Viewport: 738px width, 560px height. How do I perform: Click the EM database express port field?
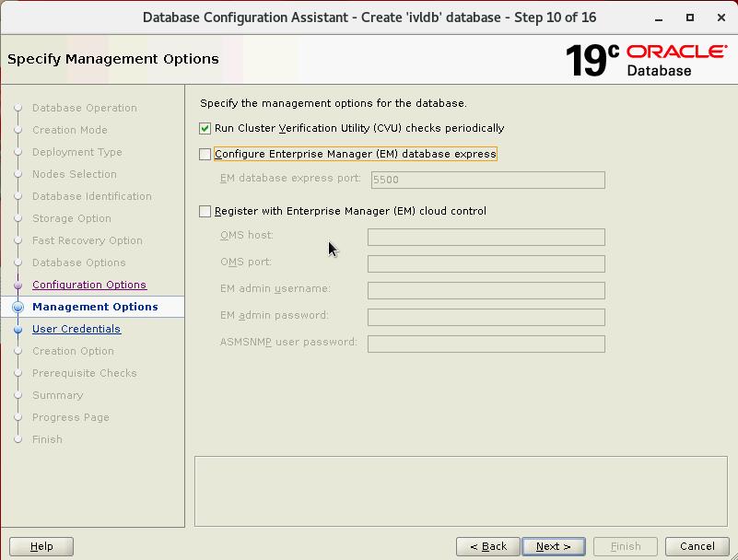[487, 181]
